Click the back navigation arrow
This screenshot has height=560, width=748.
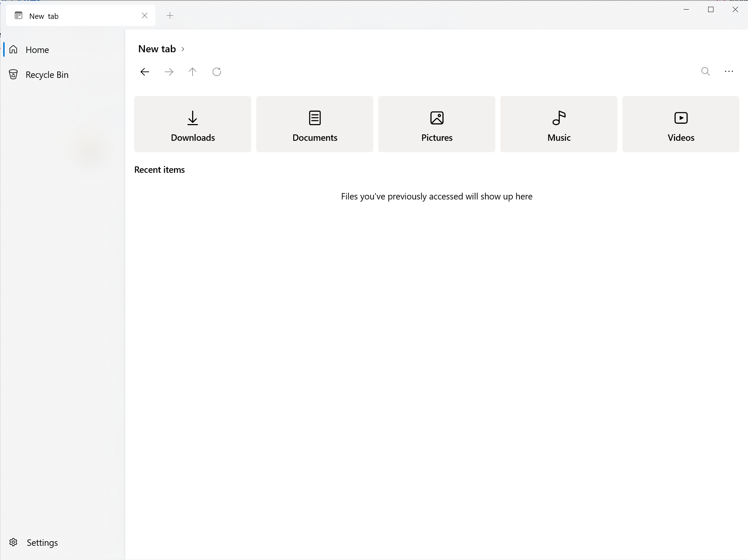[x=145, y=72]
